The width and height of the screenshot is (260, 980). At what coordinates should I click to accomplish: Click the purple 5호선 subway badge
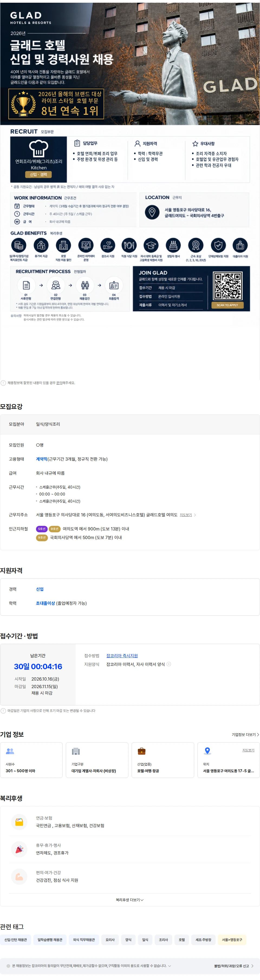42,529
